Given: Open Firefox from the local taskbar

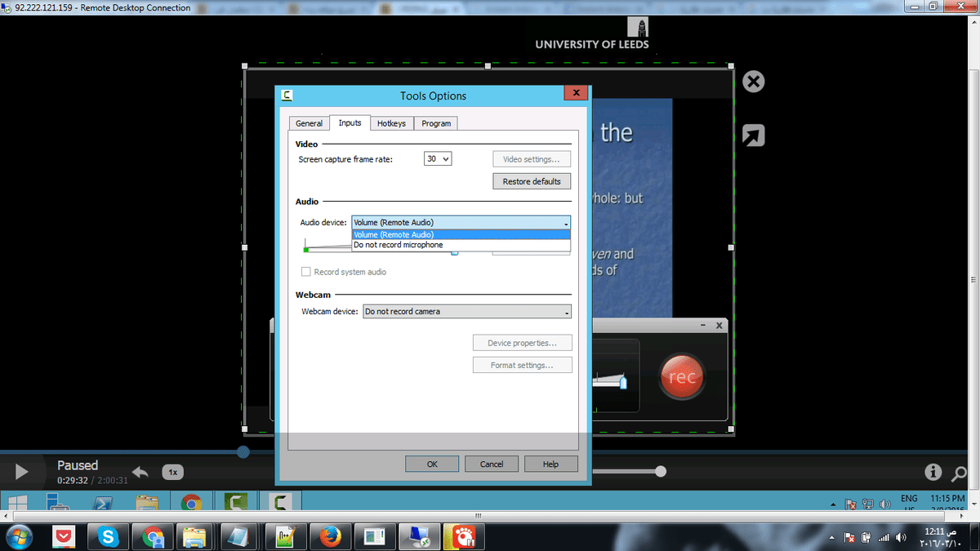Looking at the screenshot, I should click(x=330, y=536).
